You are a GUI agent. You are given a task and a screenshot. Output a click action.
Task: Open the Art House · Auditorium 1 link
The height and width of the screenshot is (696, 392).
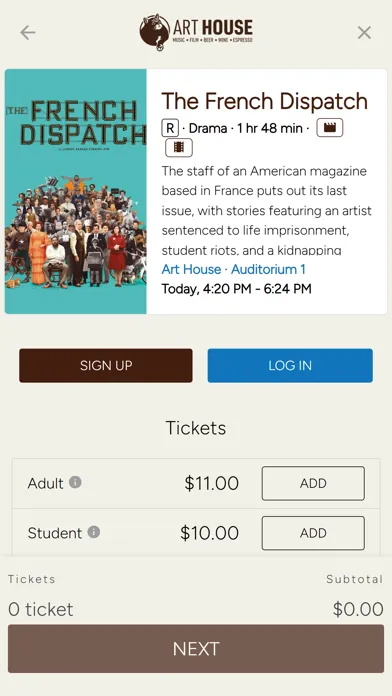tap(234, 269)
